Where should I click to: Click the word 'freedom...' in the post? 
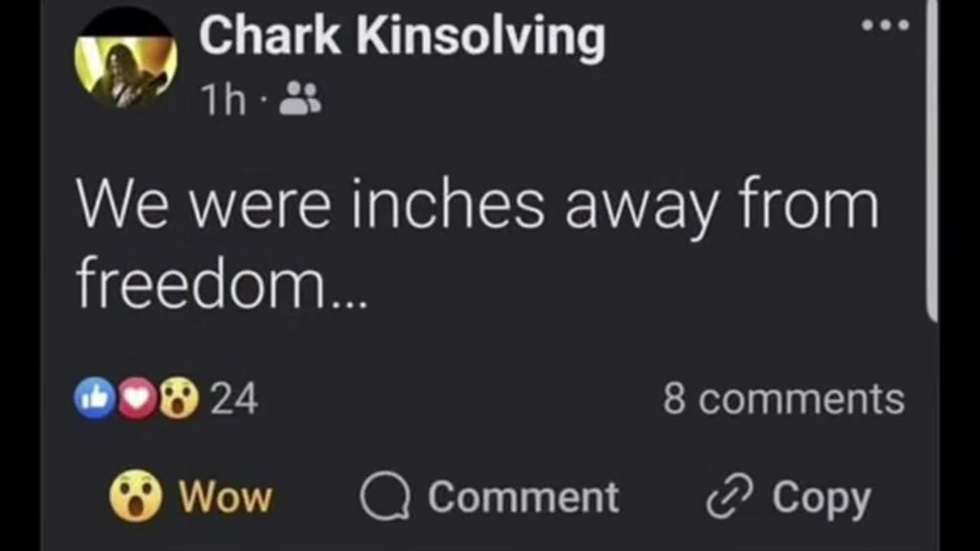point(222,285)
